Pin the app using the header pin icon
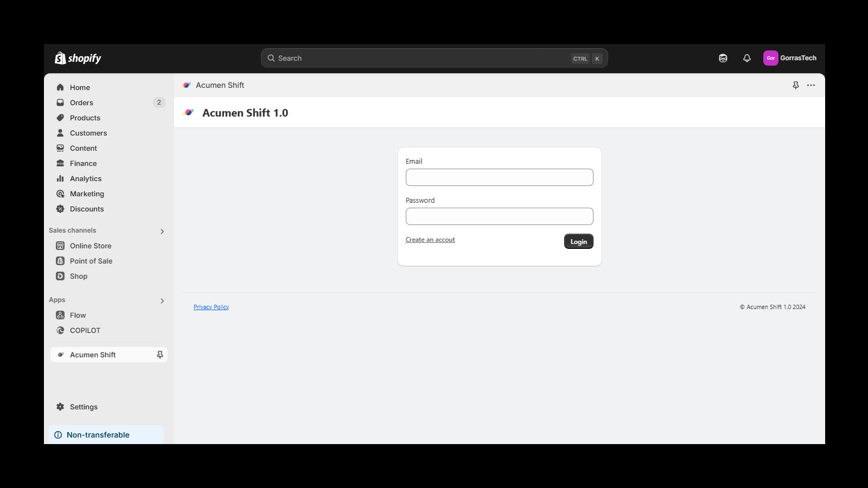 click(796, 85)
